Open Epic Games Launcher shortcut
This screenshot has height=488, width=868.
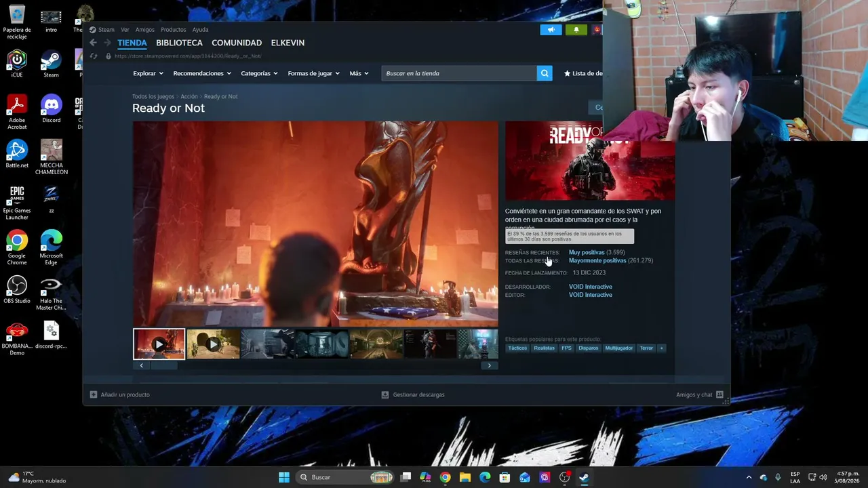[17, 203]
